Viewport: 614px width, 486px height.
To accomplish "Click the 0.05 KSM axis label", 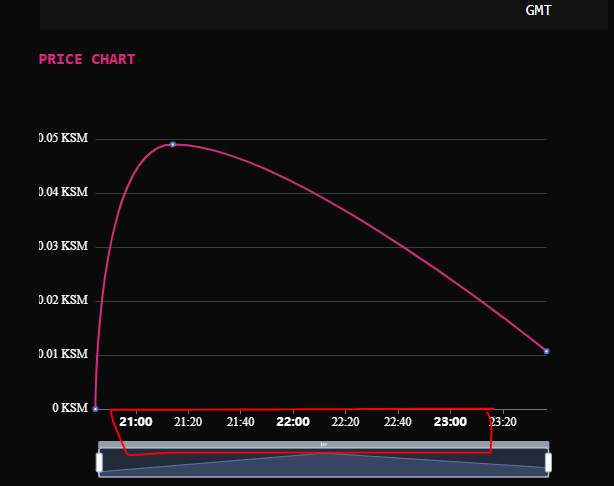I will (63, 138).
